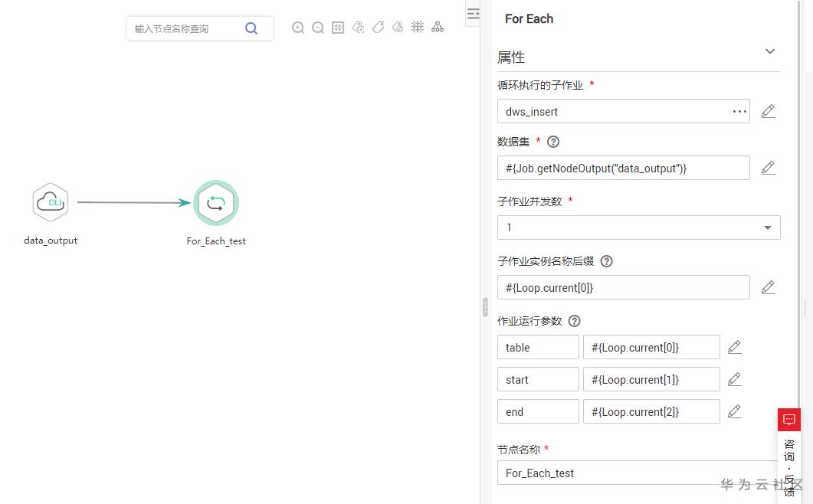
Task: Toggle the canvas grid lines icon
Action: pos(418,27)
